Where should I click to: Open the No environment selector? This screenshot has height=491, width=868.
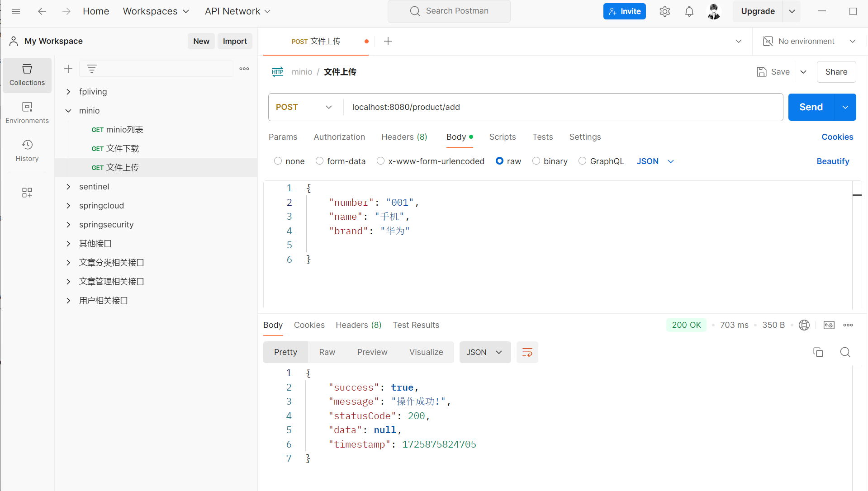pyautogui.click(x=810, y=41)
